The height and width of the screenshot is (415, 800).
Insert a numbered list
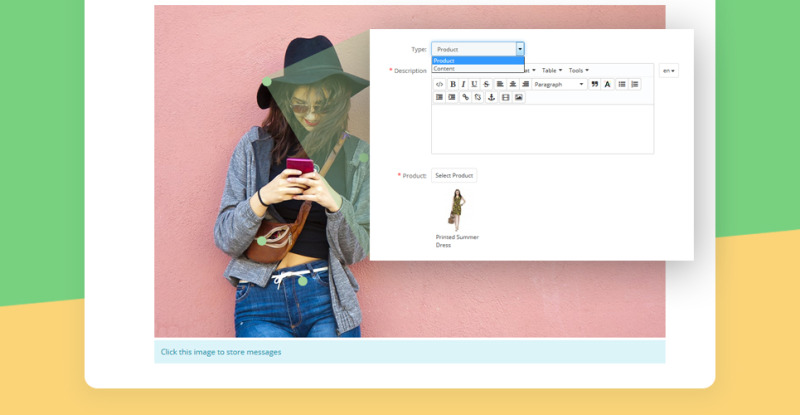[x=635, y=84]
